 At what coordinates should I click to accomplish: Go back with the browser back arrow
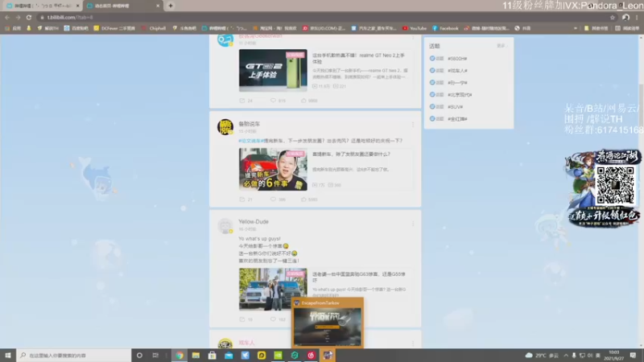tap(7, 17)
